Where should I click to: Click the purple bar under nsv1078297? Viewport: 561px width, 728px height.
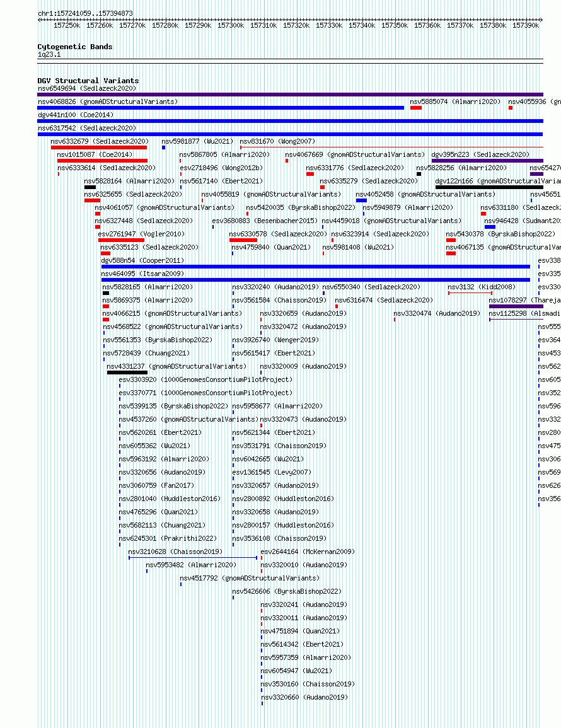516,306
